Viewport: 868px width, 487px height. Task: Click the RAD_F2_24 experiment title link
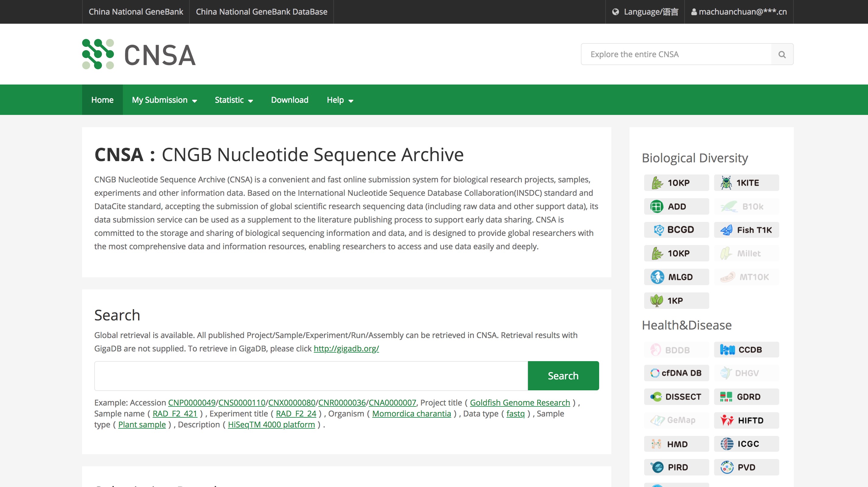click(296, 413)
